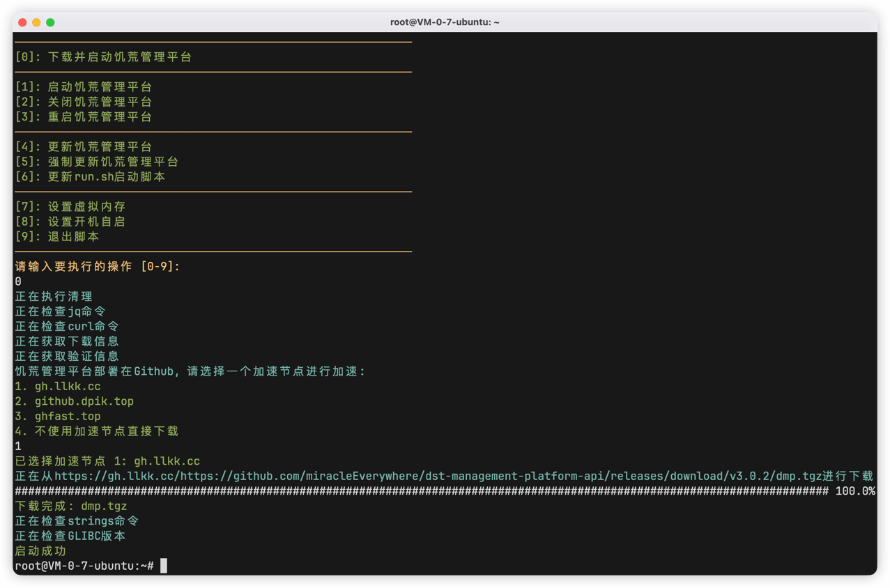
Task: Click menu option [1] 启动饥荒管理平台
Action: tap(84, 87)
